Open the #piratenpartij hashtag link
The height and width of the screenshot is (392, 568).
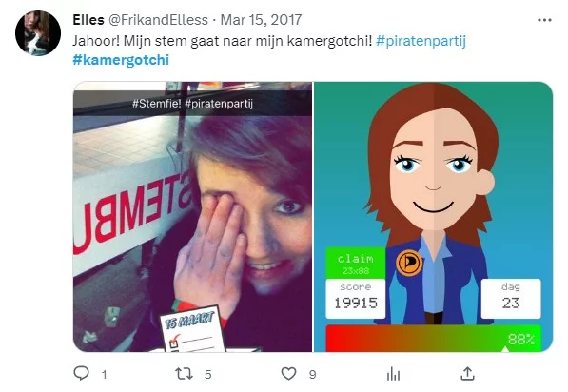click(421, 41)
